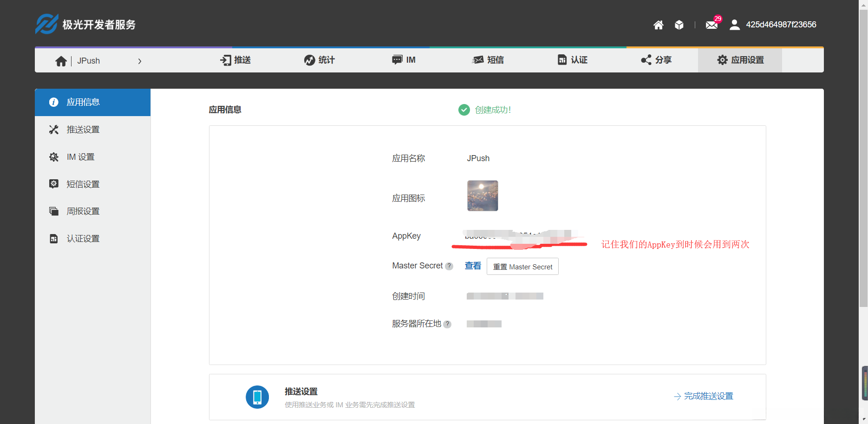The image size is (868, 424).
Task: Click the user profile icon beside 425d464987f23656
Action: [734, 25]
